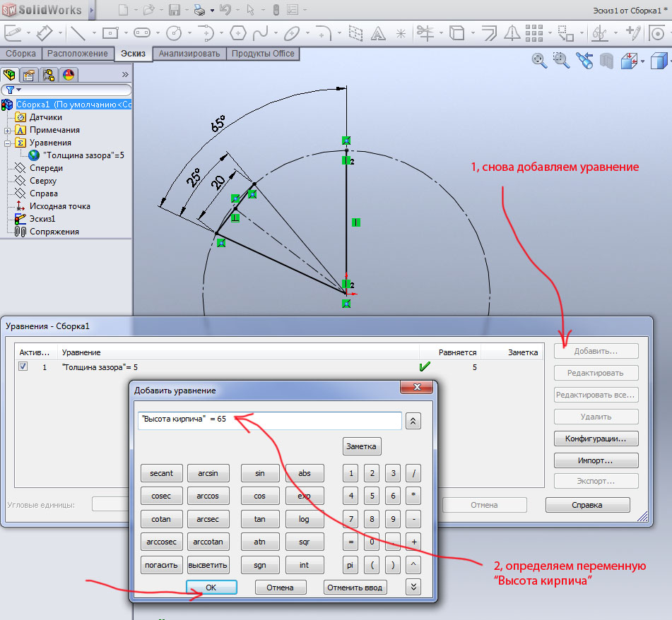Click the sin function button

259,474
